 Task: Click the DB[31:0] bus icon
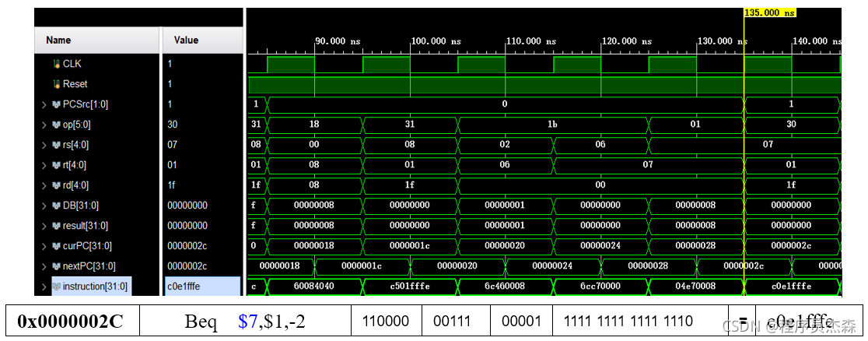tap(56, 206)
